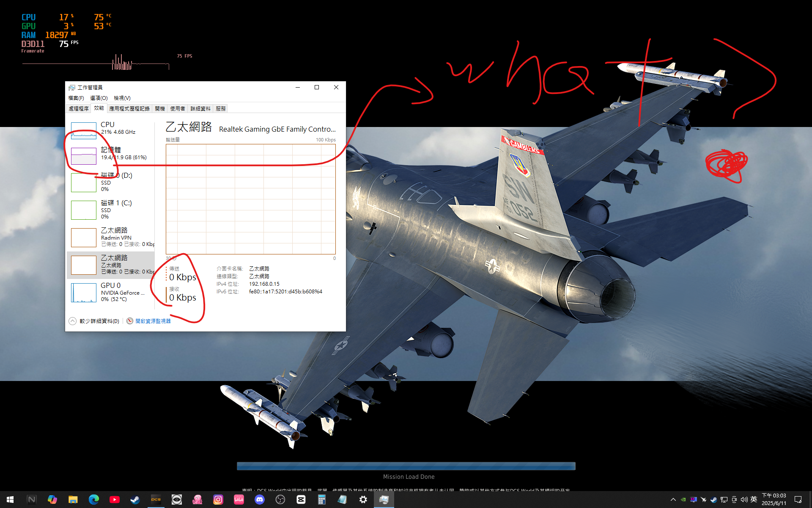Open the 選項(O) menu in Task Manager
Screen dimensions: 812x508
pyautogui.click(x=99, y=98)
